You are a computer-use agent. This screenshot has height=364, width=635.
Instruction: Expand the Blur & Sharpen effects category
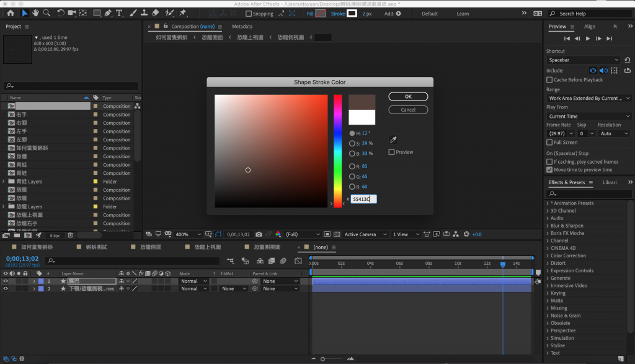(567, 226)
